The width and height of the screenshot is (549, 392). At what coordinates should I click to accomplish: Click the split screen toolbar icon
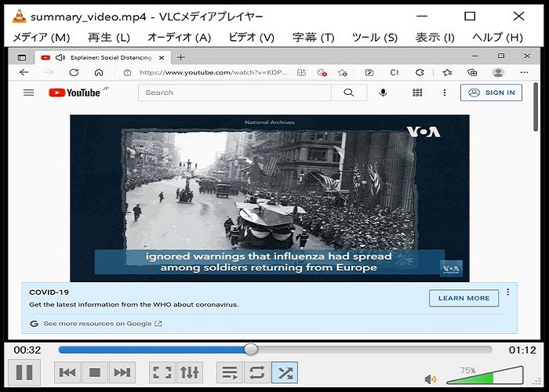(301, 72)
